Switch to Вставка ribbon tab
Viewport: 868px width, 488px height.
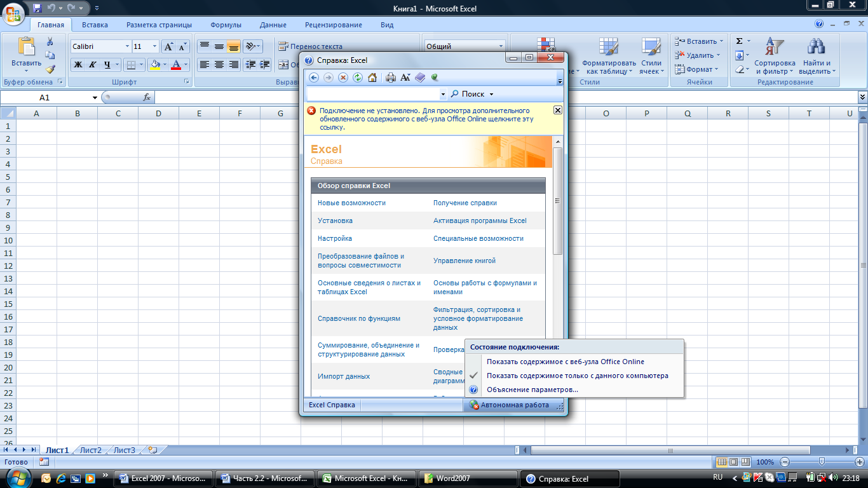point(95,25)
